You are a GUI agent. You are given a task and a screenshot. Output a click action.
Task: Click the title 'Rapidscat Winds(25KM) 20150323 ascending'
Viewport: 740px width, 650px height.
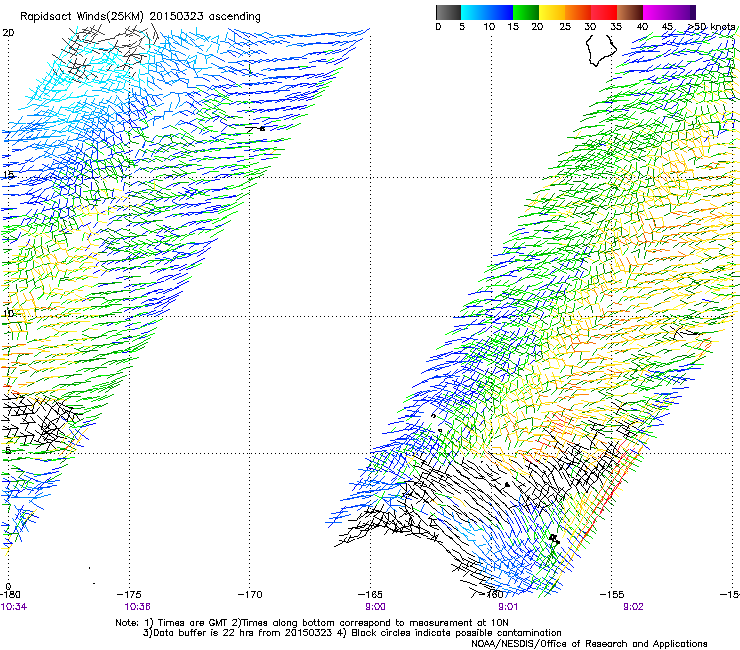click(x=140, y=16)
